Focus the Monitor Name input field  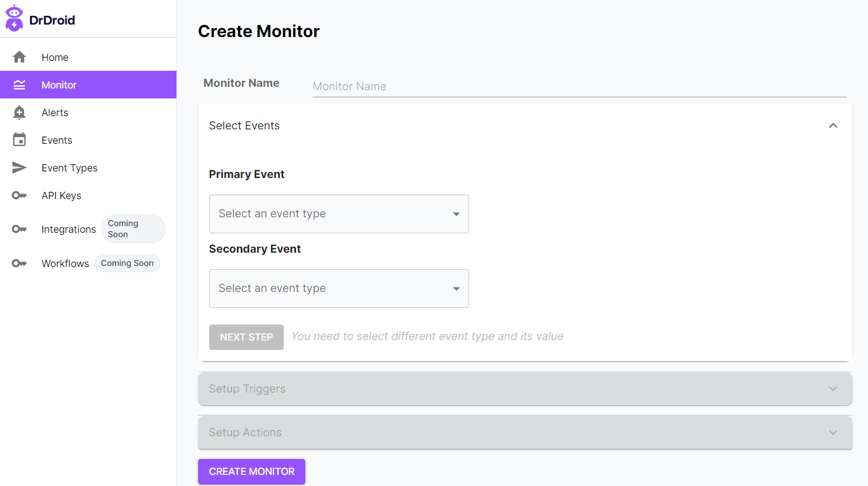point(579,87)
